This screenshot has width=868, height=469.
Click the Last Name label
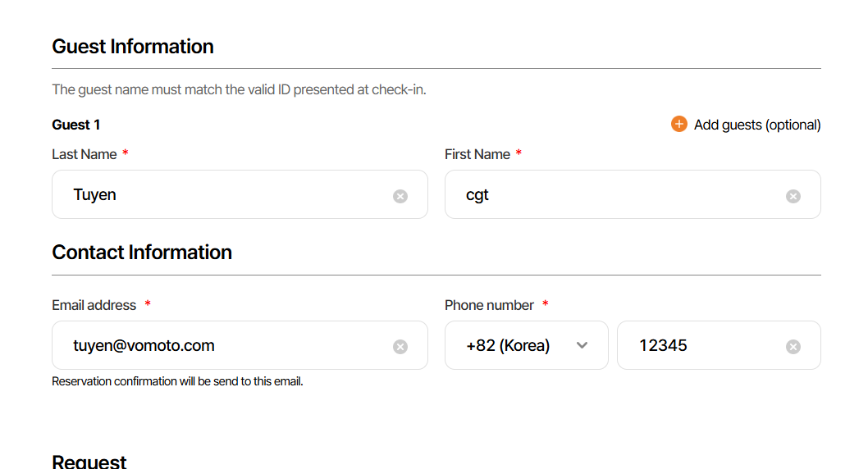[x=85, y=154]
